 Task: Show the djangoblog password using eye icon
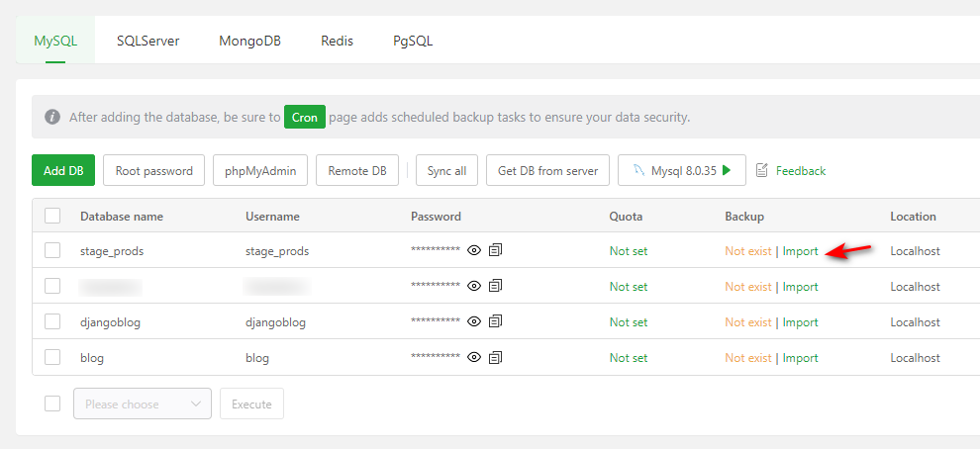474,322
